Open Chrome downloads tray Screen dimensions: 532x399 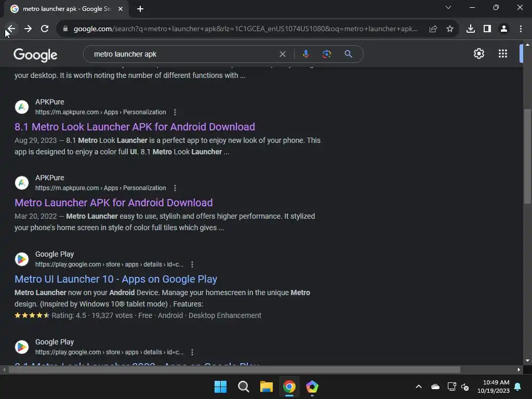pos(471,29)
